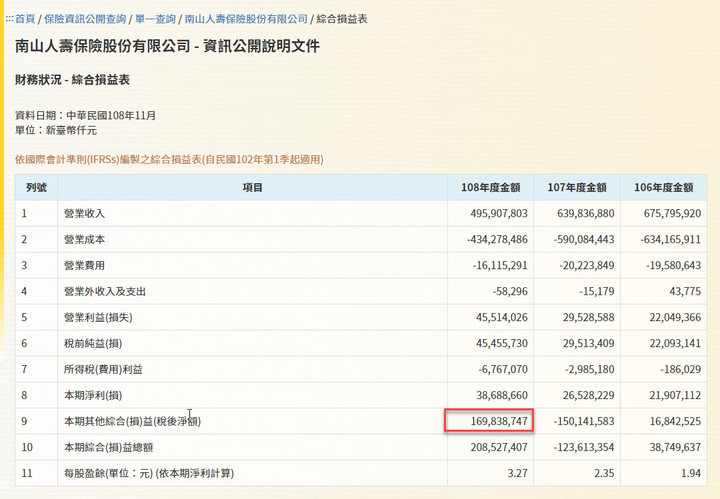Select the 營業費用 row label
Screen dimensions: 720x499
[x=84, y=265]
